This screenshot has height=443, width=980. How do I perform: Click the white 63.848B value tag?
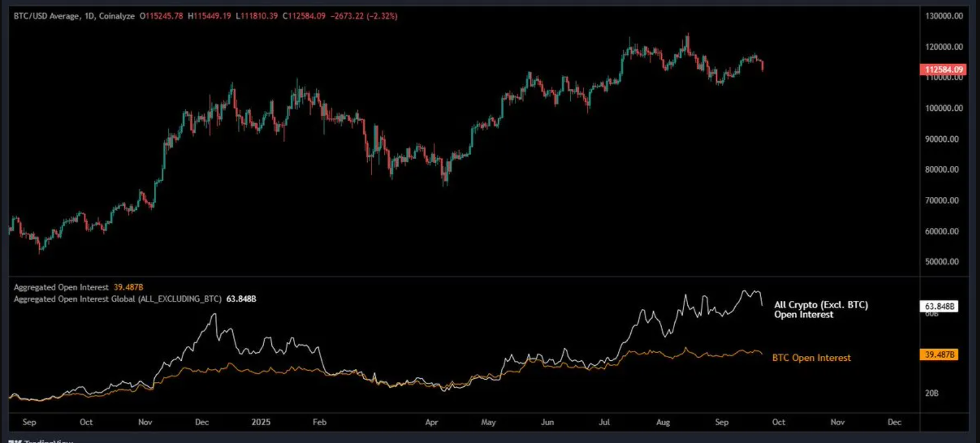[x=939, y=306]
